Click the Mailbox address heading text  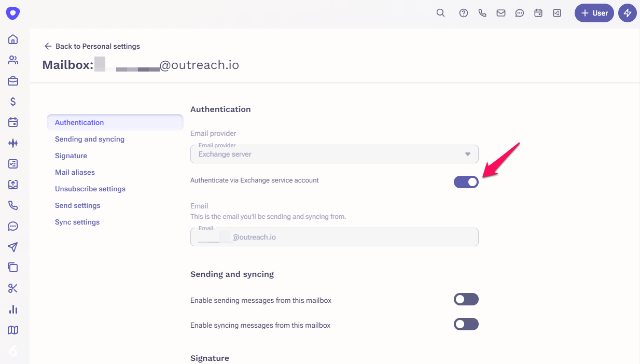pyautogui.click(x=141, y=65)
